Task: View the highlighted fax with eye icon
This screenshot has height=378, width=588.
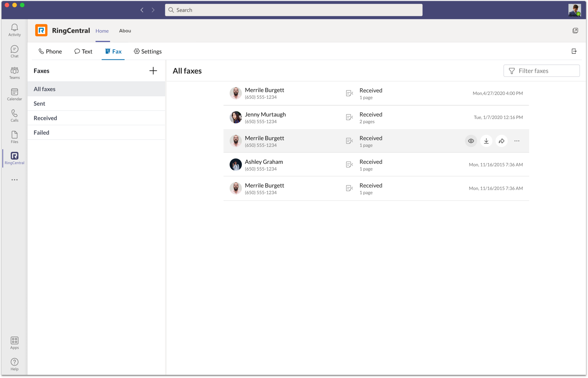Action: [471, 141]
